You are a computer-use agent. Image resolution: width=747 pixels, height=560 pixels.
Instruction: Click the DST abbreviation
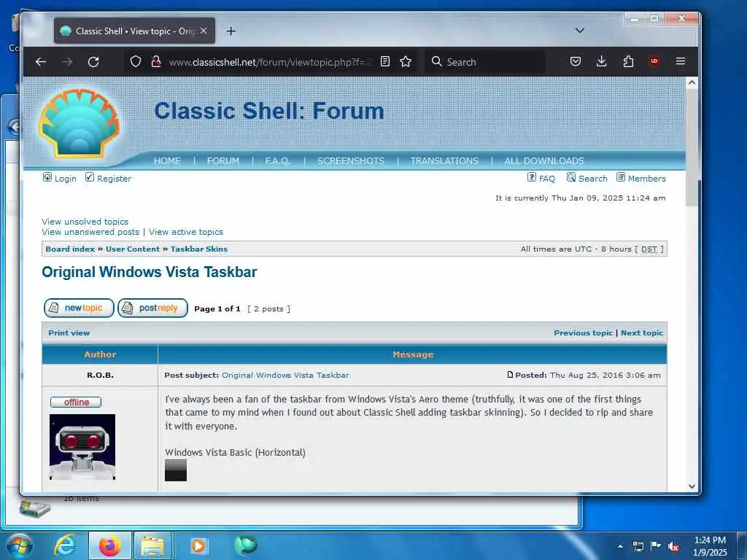[x=649, y=249]
